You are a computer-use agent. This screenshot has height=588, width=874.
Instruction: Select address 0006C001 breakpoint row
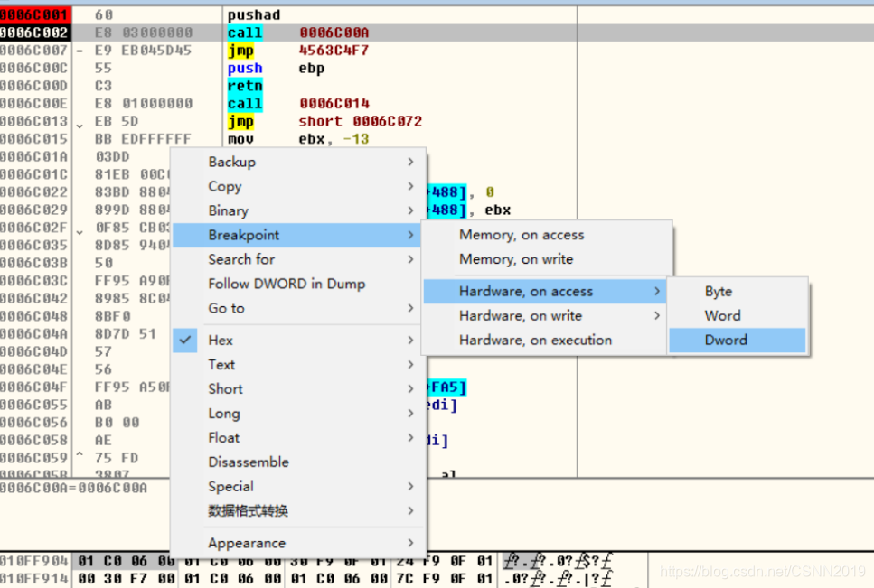pyautogui.click(x=35, y=15)
